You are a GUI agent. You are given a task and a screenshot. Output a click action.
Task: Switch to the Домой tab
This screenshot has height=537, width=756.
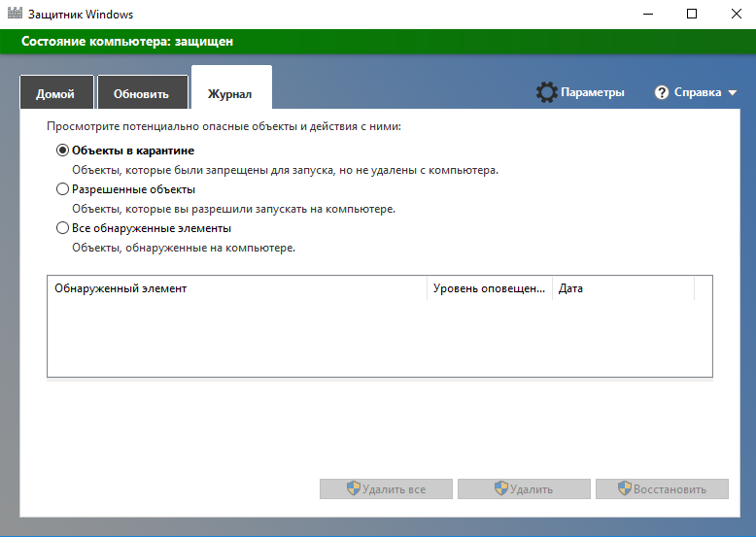coord(56,93)
